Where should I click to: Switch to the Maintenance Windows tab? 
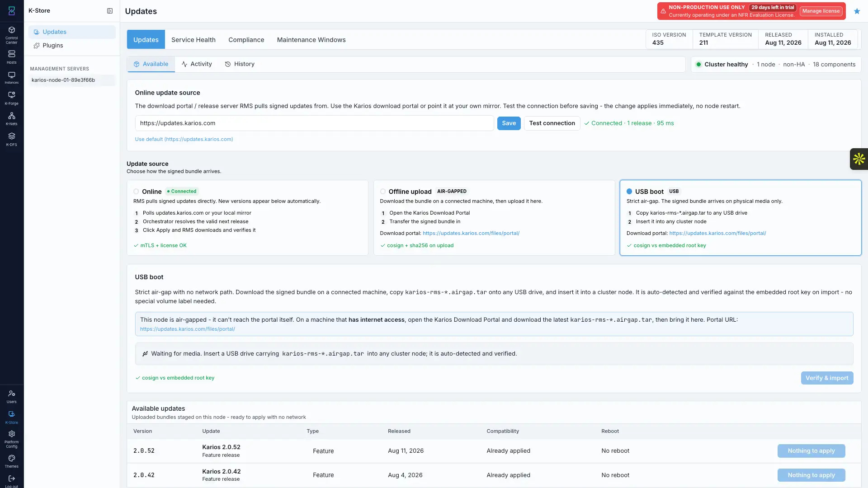pos(311,40)
